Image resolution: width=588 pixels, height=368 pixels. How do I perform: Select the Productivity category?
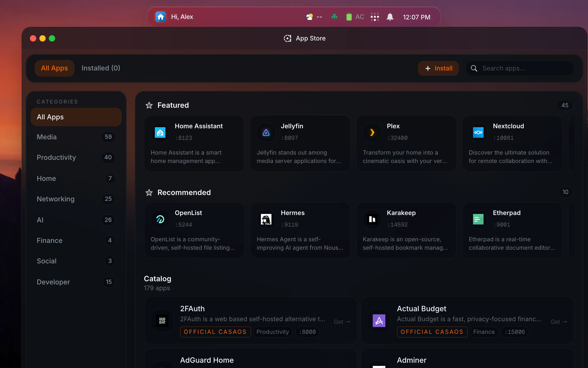76,157
